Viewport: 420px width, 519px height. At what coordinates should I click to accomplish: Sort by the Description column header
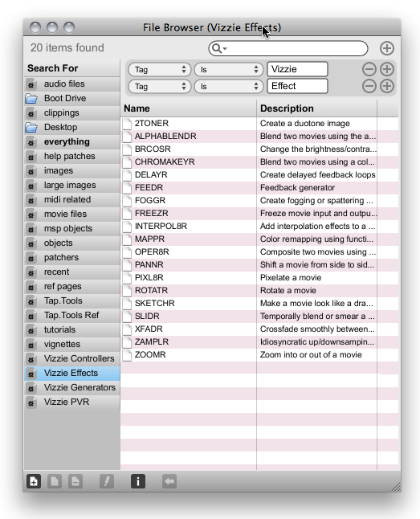(316, 108)
